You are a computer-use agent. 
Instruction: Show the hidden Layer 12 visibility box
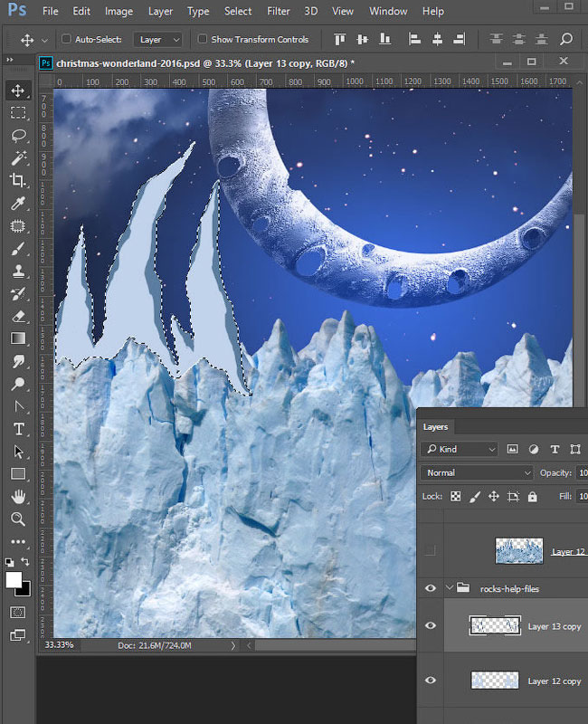(430, 550)
